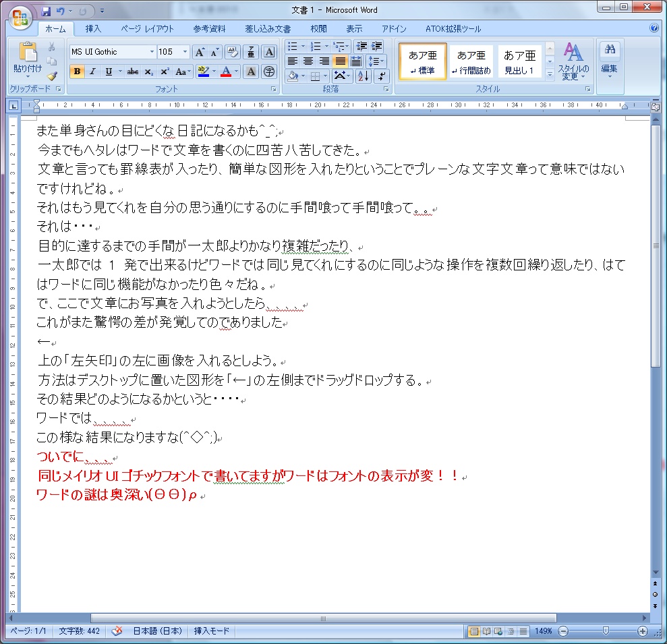The image size is (667, 644).
Task: Cut the selected text
Action: [52, 47]
